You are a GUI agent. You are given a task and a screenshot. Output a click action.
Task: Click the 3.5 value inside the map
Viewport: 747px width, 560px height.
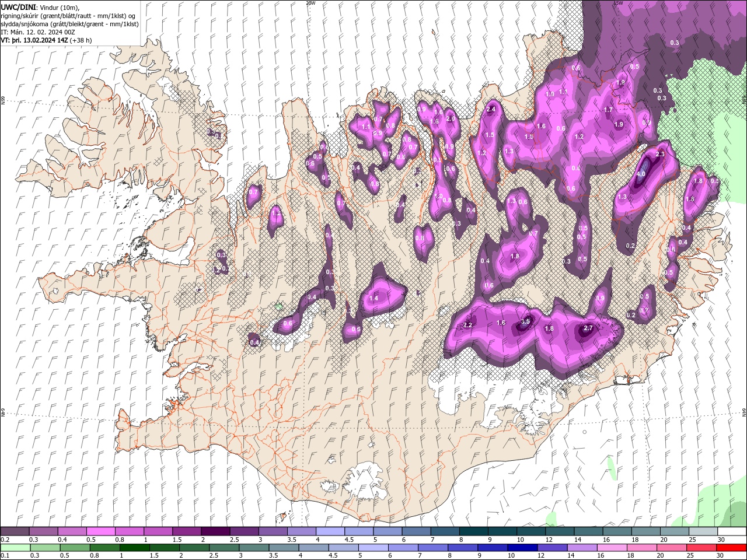coord(525,321)
